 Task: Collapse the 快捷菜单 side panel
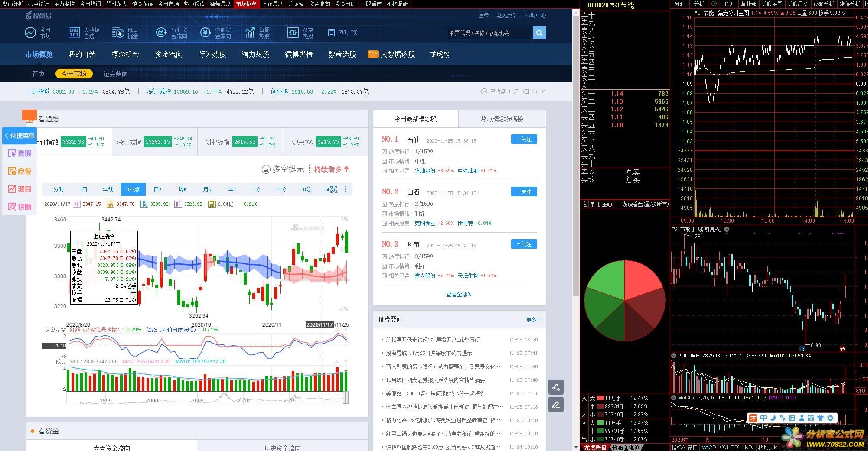click(19, 136)
